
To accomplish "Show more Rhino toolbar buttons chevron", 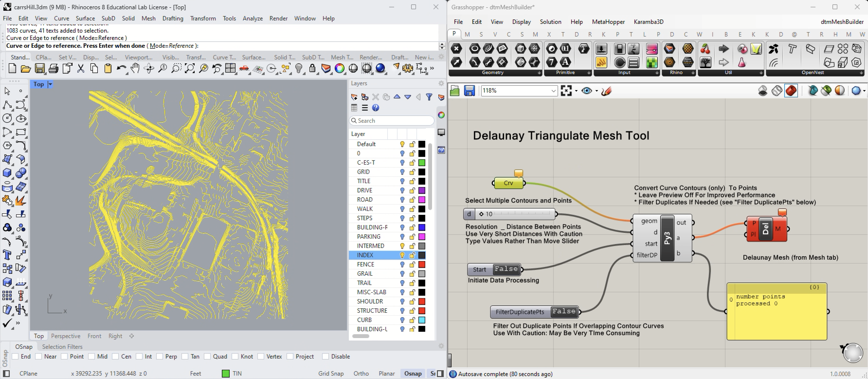I will click(432, 68).
